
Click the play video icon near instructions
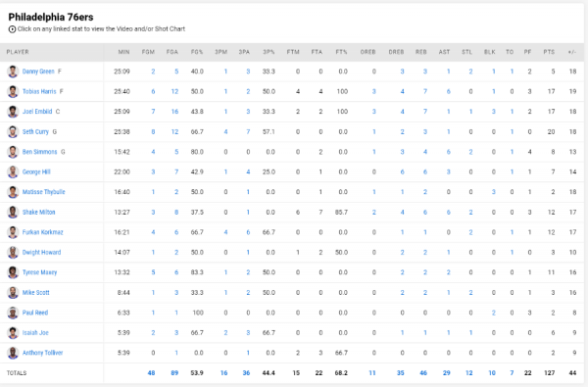click(x=12, y=29)
